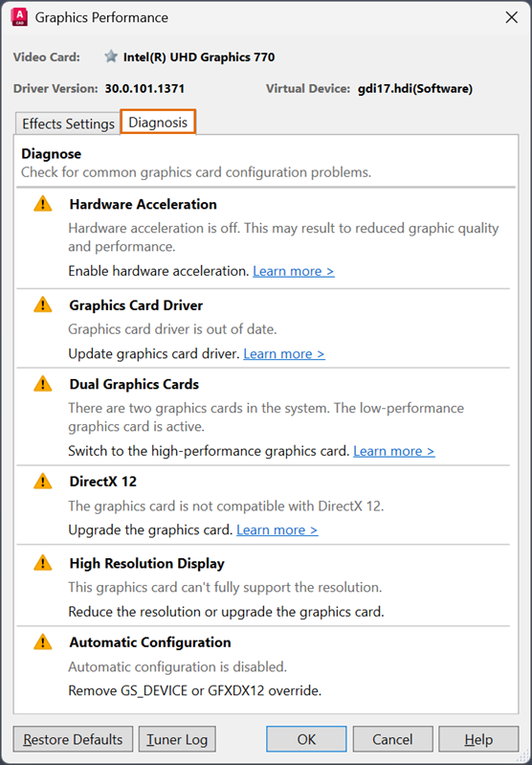
Task: Confirm with the OK button
Action: click(x=306, y=739)
